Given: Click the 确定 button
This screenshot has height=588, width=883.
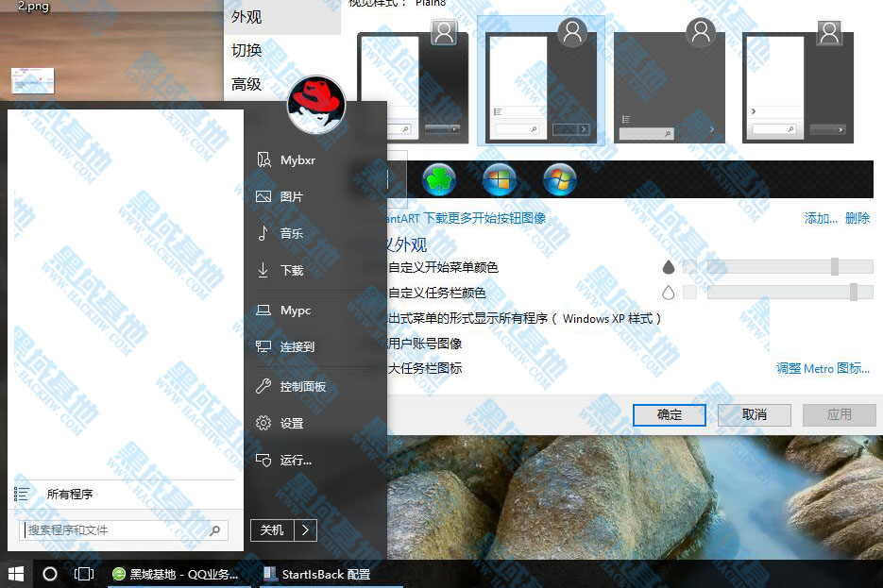Looking at the screenshot, I should (x=669, y=415).
